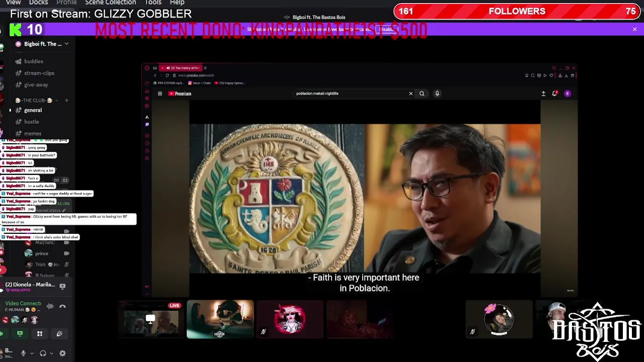The image size is (644, 362).
Task: Search YouTube with voice microphone
Action: [x=437, y=94]
